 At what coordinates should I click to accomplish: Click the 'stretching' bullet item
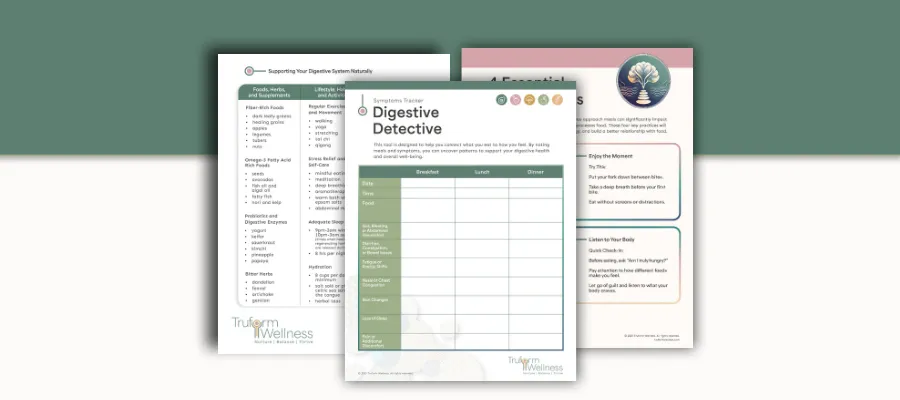tap(326, 133)
